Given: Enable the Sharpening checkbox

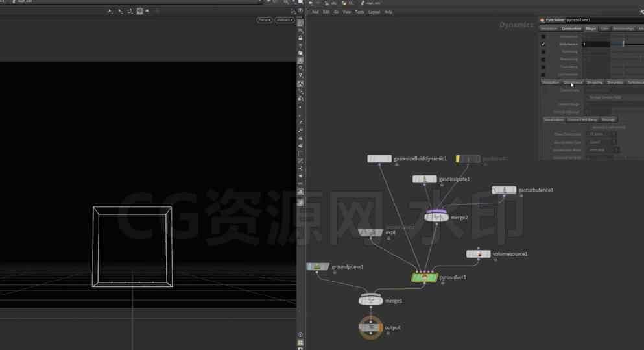Looking at the screenshot, I should click(543, 59).
